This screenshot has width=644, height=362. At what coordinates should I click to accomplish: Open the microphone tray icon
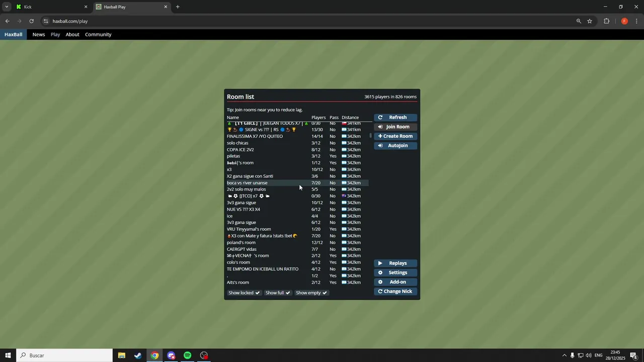pos(572,355)
